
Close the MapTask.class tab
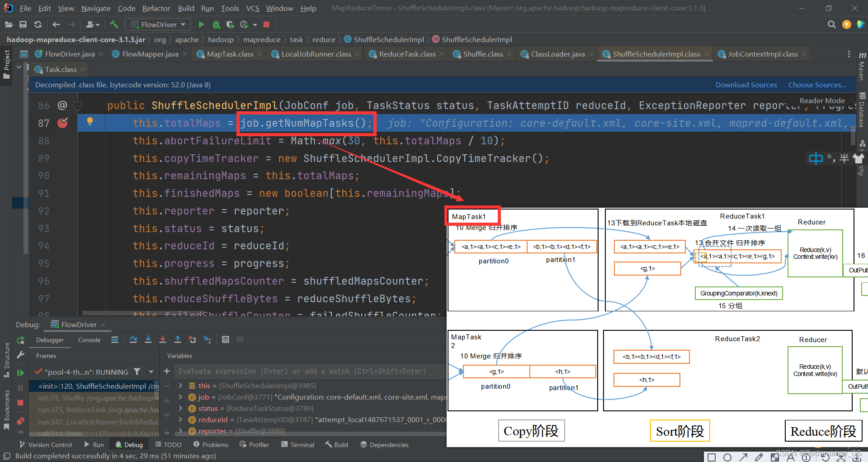(259, 54)
